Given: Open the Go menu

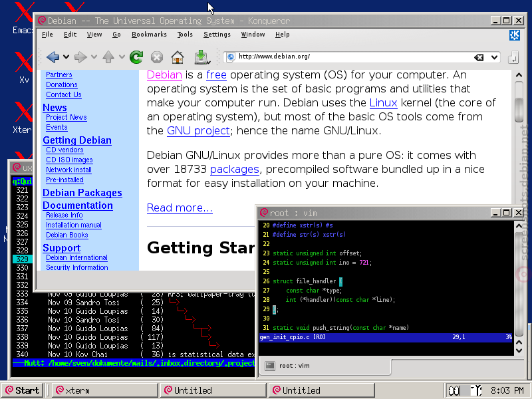Looking at the screenshot, I should [116, 35].
